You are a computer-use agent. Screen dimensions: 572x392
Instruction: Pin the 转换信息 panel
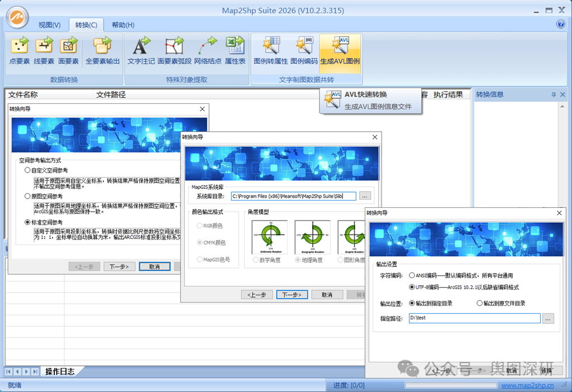554,94
